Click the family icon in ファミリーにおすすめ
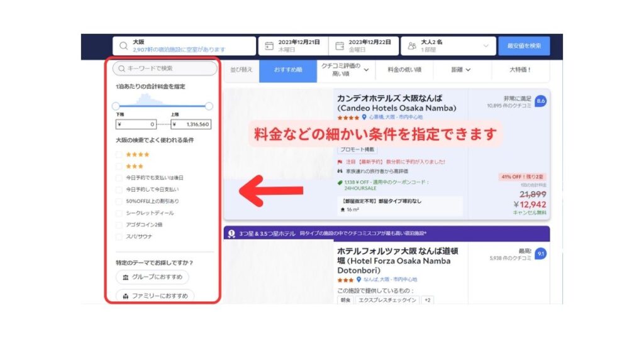This screenshot has height=338, width=644. [126, 296]
